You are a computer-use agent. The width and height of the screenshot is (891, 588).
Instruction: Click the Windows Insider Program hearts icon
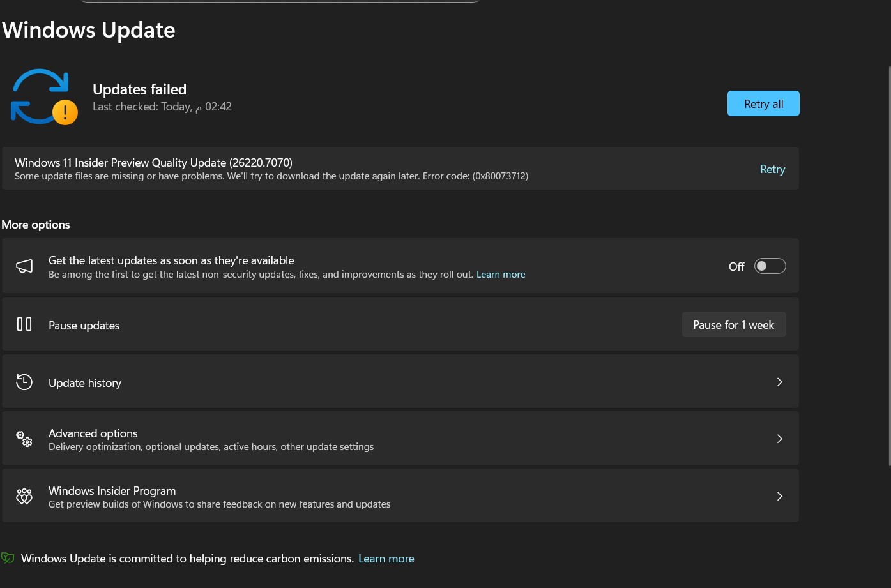pyautogui.click(x=24, y=496)
